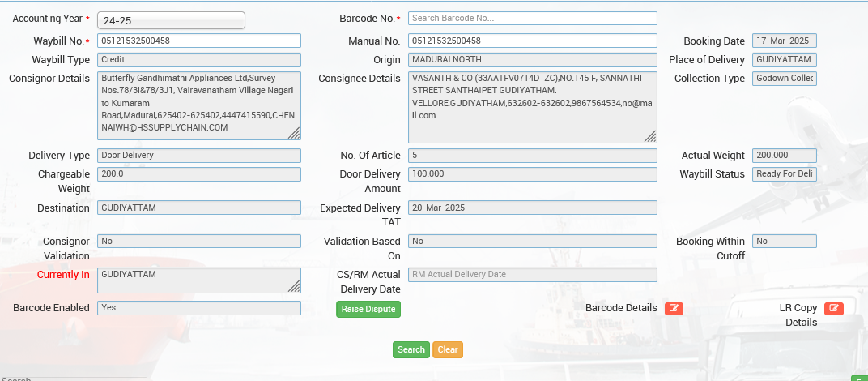
Task: Click the Collection Type field
Action: point(784,79)
